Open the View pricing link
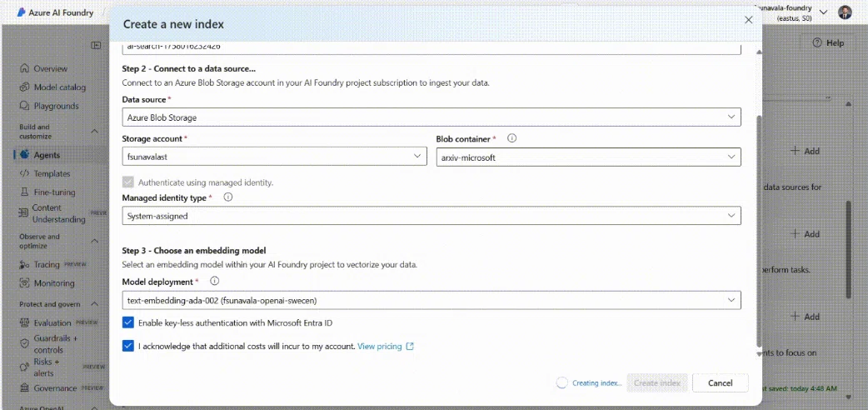868x410 pixels. pos(380,347)
